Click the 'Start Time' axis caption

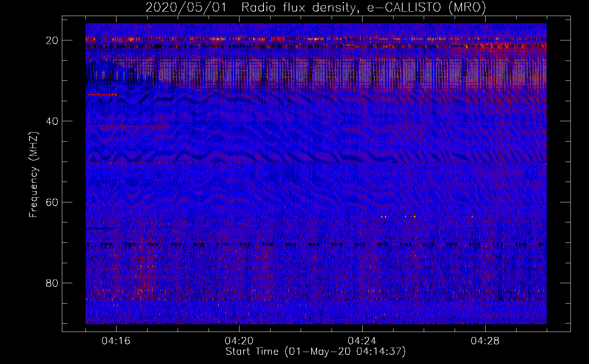(316, 352)
